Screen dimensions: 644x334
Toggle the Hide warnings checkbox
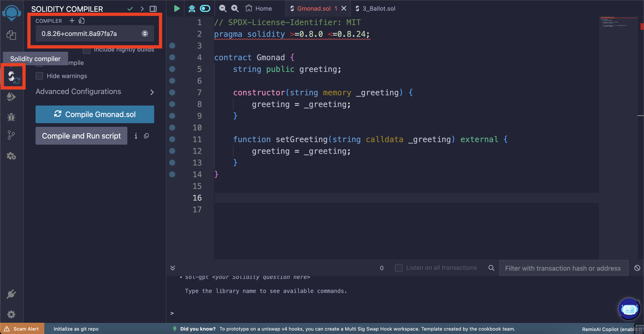click(39, 76)
